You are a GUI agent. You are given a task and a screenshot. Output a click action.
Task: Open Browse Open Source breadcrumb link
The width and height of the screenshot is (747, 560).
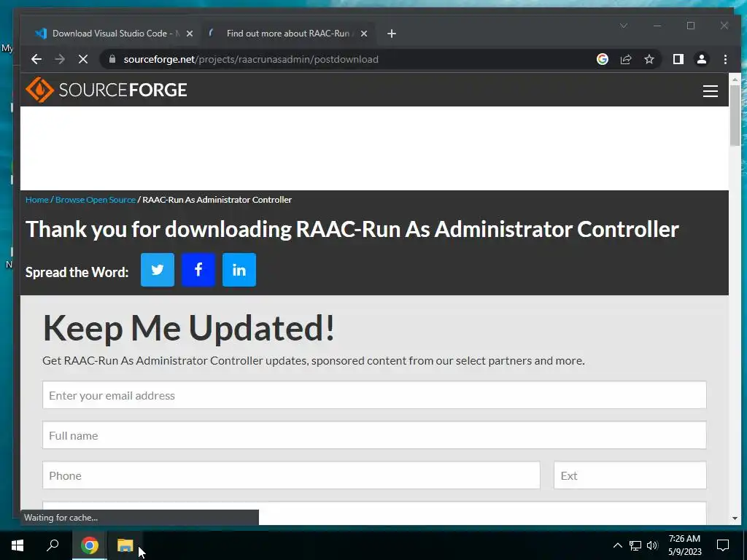[96, 200]
